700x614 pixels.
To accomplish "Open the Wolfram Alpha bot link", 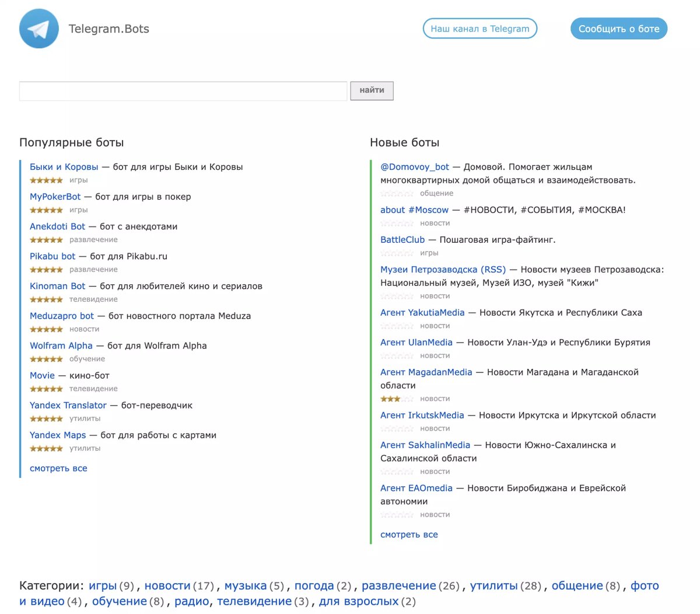I will click(x=61, y=346).
